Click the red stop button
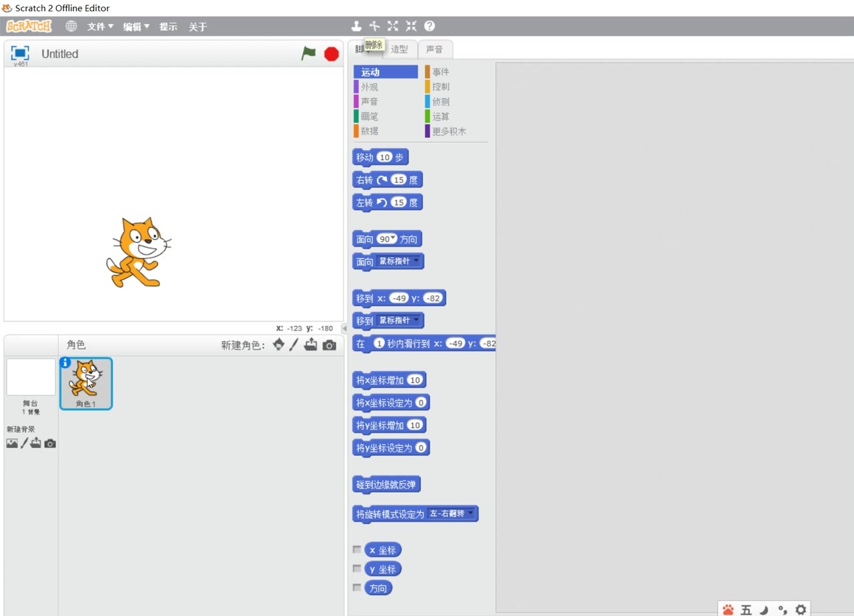The height and width of the screenshot is (616, 854). (332, 54)
